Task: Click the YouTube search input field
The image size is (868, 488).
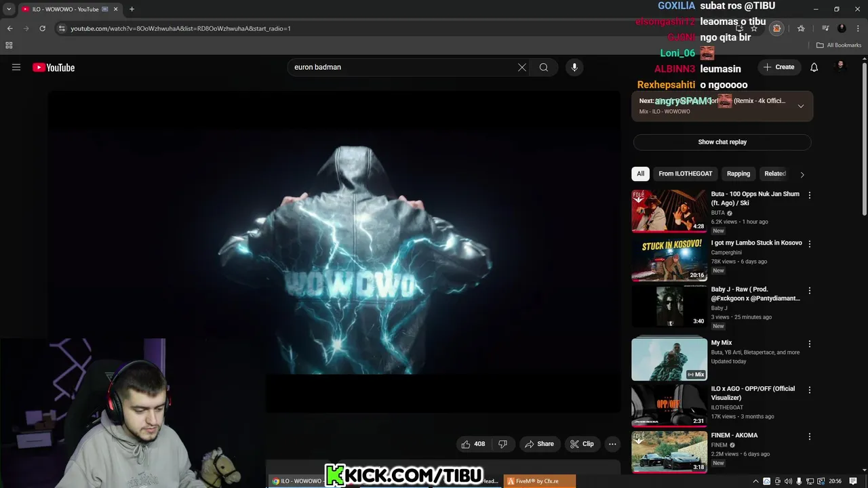Action: (400, 67)
